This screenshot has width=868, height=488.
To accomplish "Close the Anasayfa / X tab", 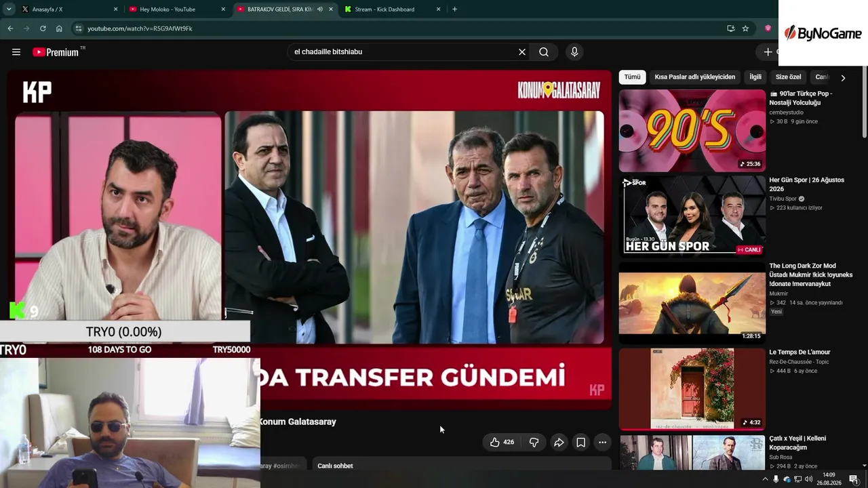I will pyautogui.click(x=116, y=9).
